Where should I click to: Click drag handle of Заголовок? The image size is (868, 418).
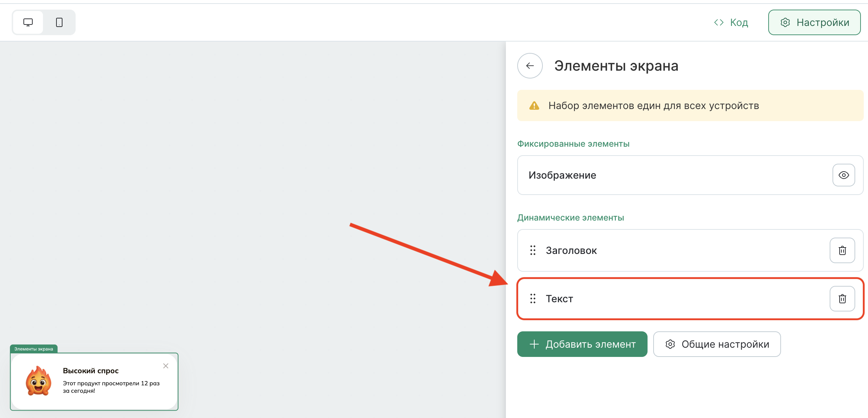click(x=533, y=250)
